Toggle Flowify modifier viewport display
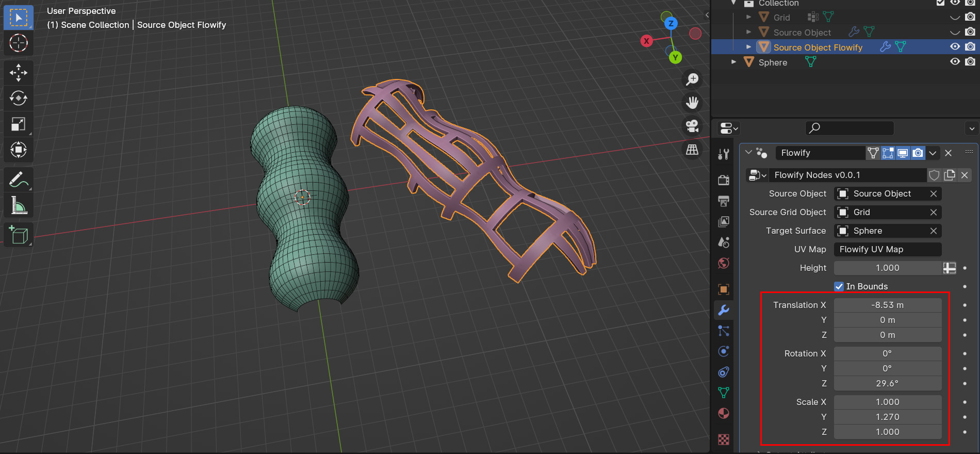The image size is (980, 454). (903, 153)
